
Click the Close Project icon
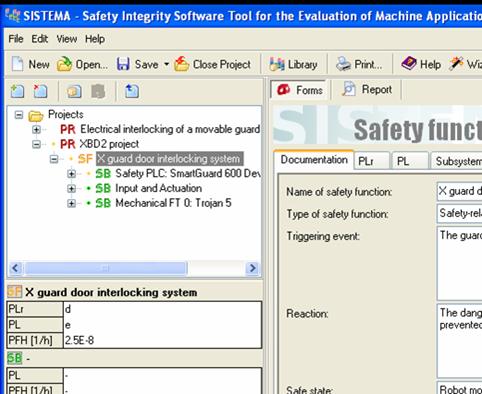pyautogui.click(x=181, y=64)
